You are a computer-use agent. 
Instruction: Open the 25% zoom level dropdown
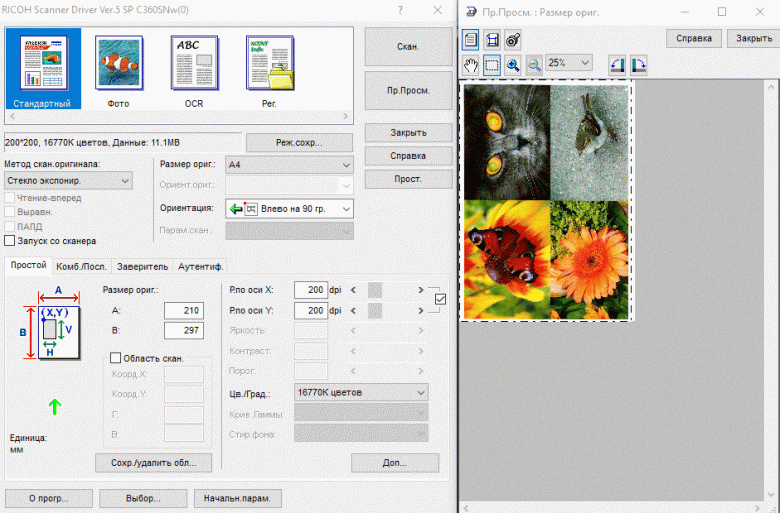pyautogui.click(x=569, y=63)
